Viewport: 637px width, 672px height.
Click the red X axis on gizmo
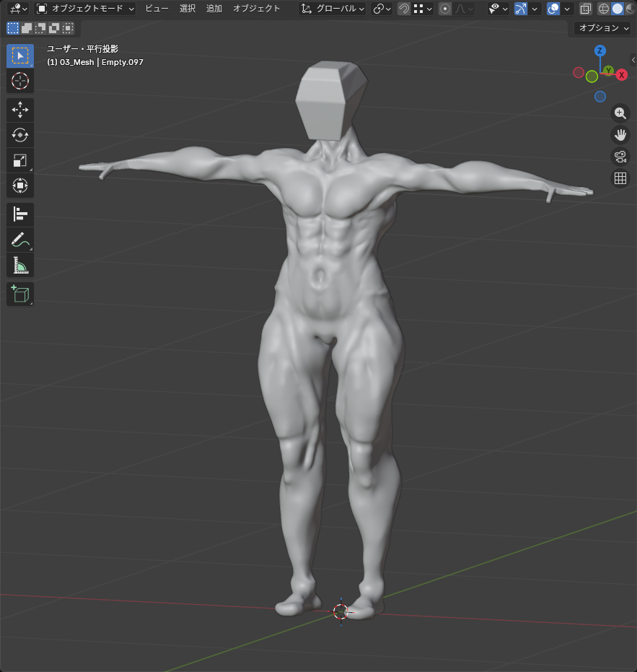pyautogui.click(x=621, y=75)
